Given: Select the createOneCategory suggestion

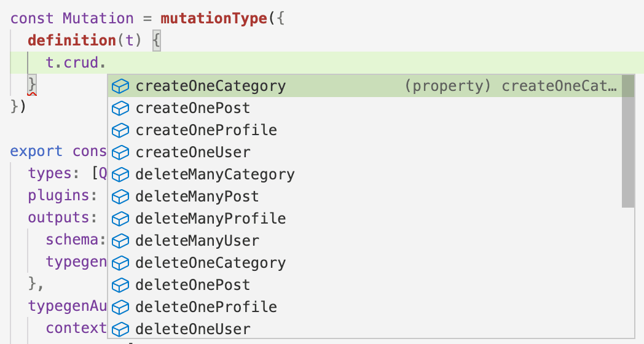Looking at the screenshot, I should (x=211, y=87).
